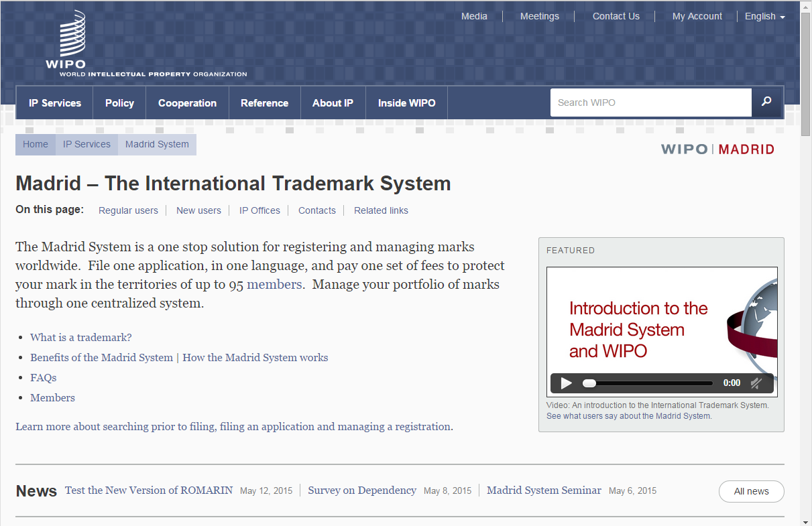Click the All news button
This screenshot has width=812, height=526.
pos(751,491)
